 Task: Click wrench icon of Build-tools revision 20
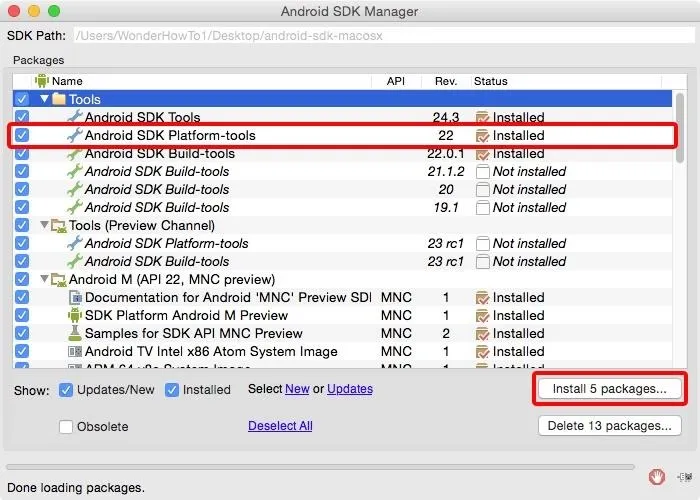coord(75,189)
